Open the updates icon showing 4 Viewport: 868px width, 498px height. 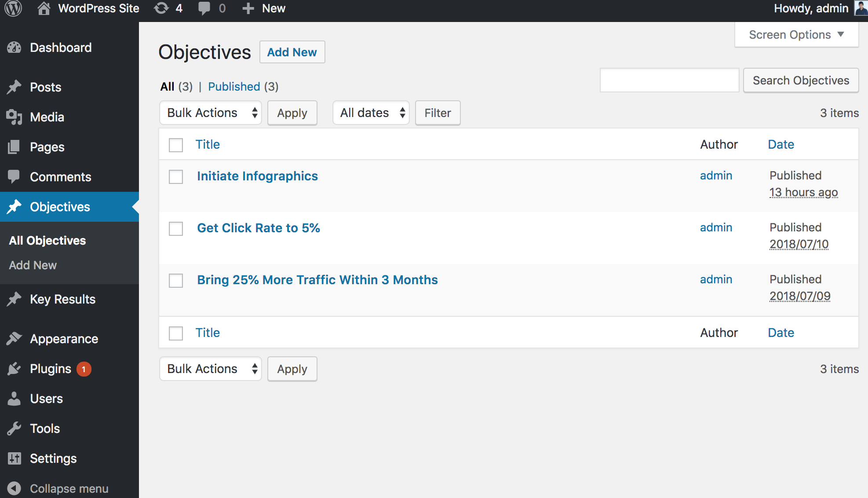point(162,8)
